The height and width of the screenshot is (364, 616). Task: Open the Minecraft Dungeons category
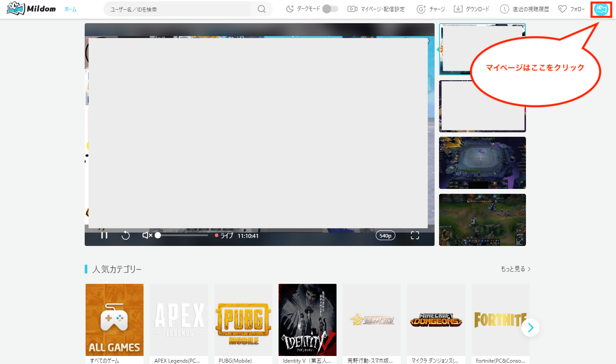436,320
